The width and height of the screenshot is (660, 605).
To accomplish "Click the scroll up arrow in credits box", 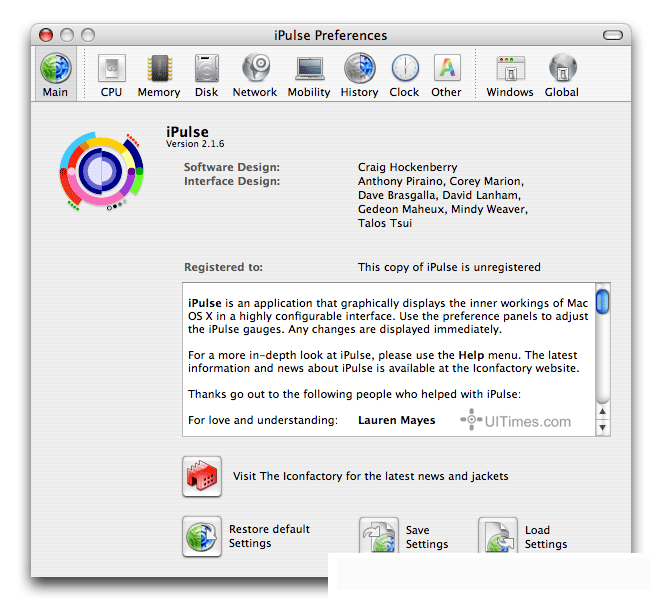I will click(602, 411).
